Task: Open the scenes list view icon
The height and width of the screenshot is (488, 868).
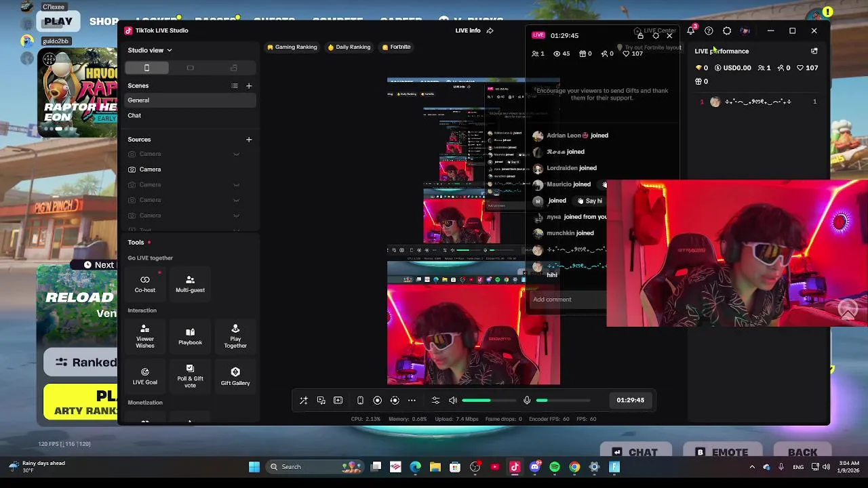Action: coord(235,85)
